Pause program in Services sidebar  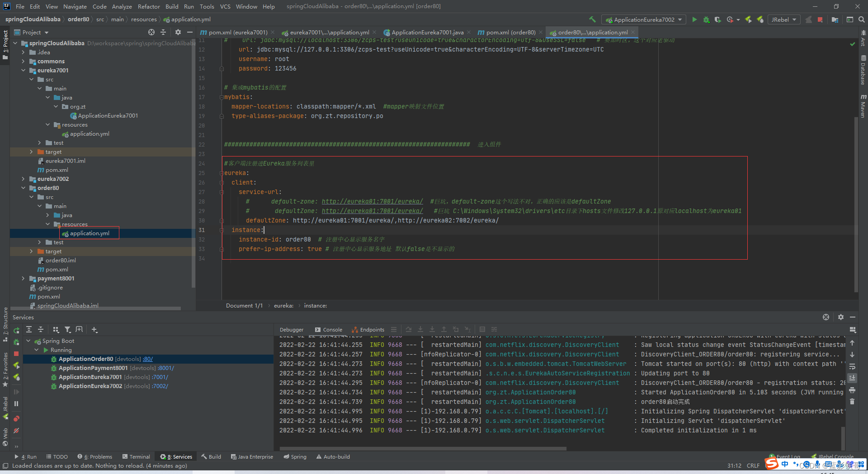16,403
